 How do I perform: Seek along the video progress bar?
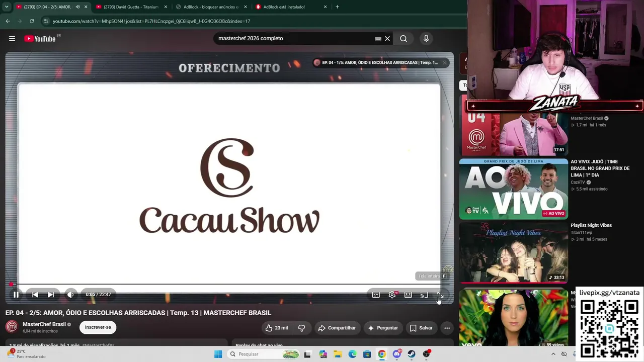[x=229, y=285]
